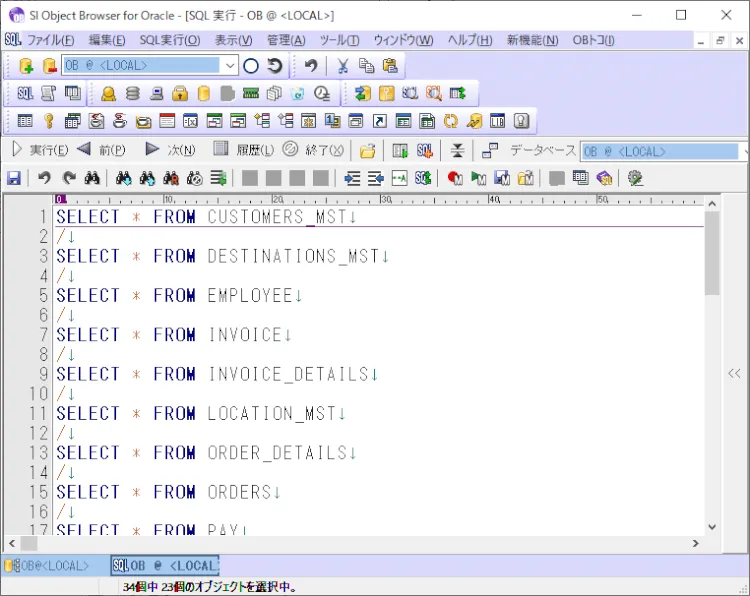
Task: Open the OBトコ(I) menu
Action: 593,40
